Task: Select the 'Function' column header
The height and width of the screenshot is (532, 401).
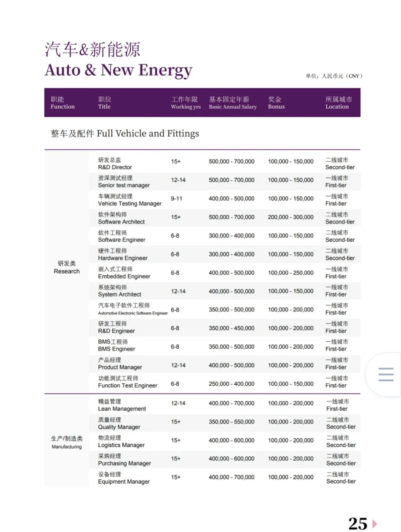Action: tap(62, 103)
